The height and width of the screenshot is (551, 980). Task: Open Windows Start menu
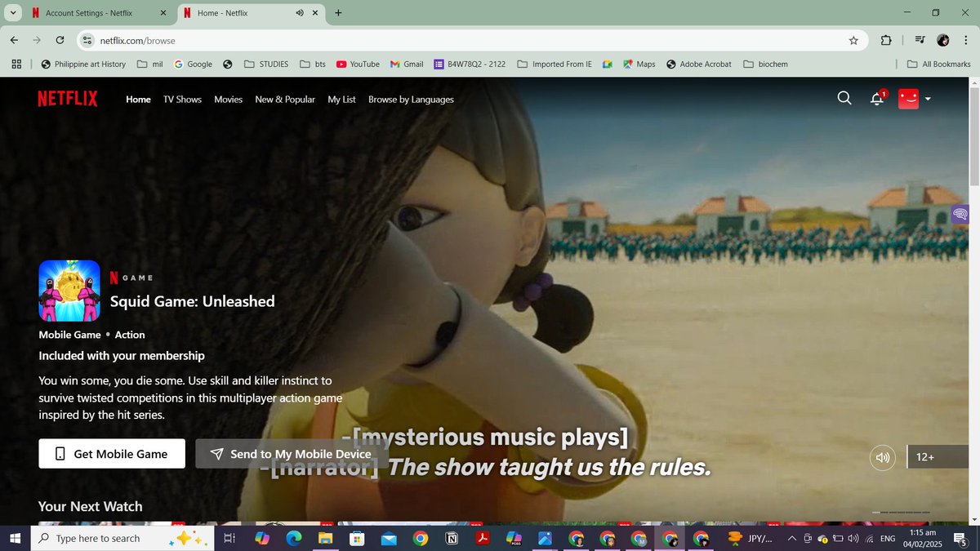[x=15, y=538]
